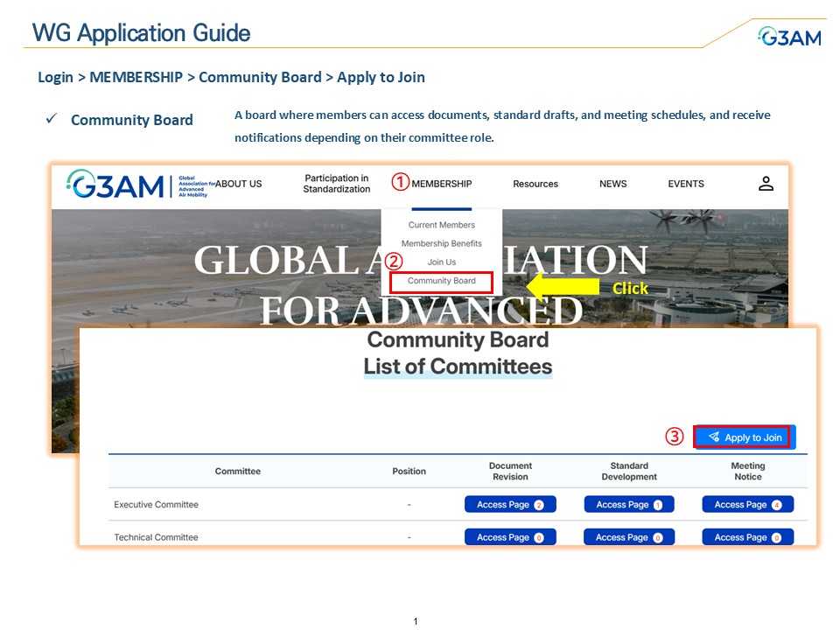Viewport: 840px width, 630px height.
Task: Select Membership Benefits from the dropdown
Action: point(441,243)
